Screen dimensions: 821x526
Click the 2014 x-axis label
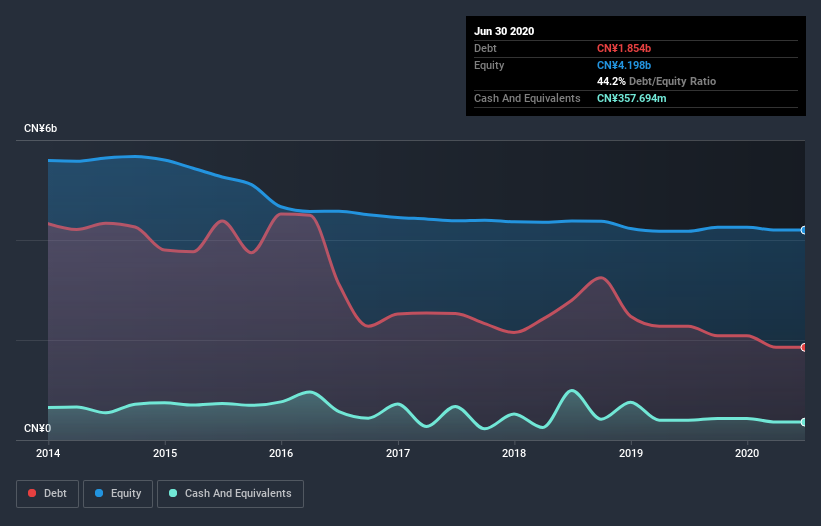(x=48, y=453)
